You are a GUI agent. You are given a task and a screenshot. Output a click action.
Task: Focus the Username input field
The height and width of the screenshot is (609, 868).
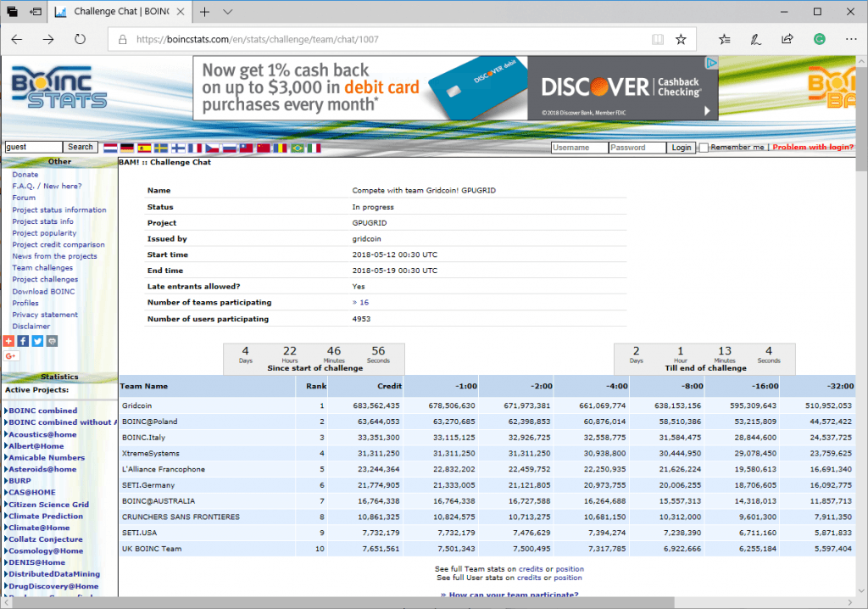(x=580, y=148)
